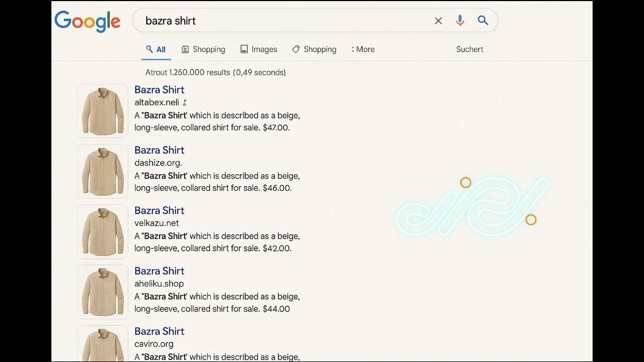Click the results count text 'Atrout 1.250.000 results'
This screenshot has width=644, height=362.
point(188,72)
